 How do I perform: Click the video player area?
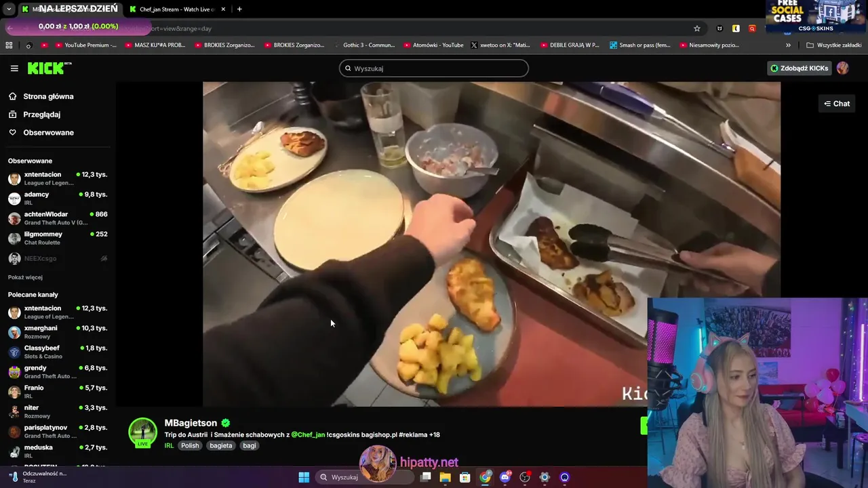492,244
